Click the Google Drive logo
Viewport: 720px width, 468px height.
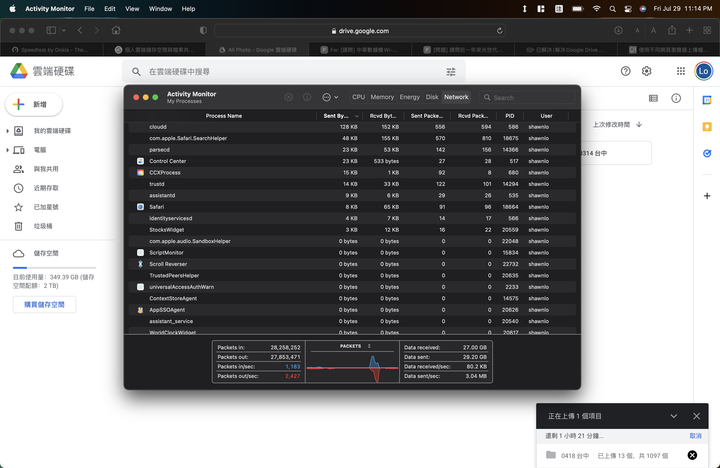pos(19,71)
